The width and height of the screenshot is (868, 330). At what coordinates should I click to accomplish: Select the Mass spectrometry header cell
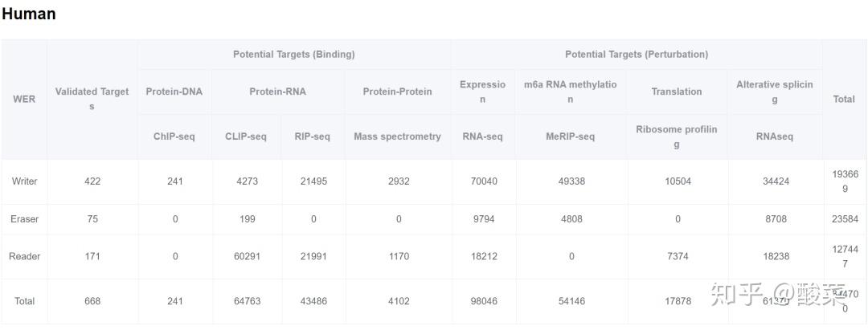pyautogui.click(x=397, y=136)
